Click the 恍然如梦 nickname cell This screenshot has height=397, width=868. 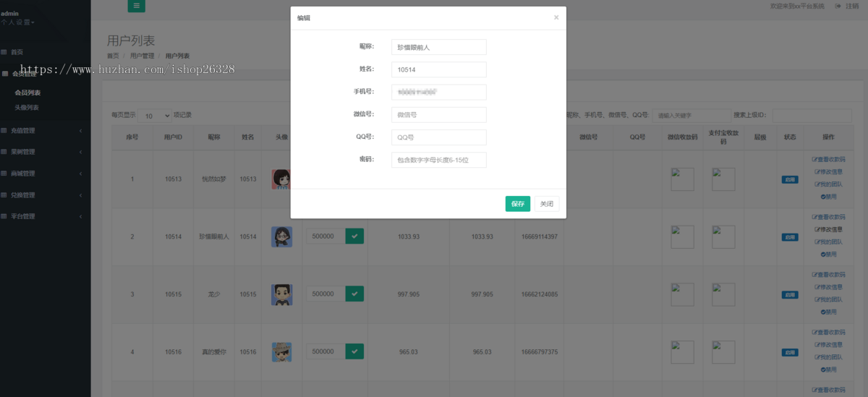pos(214,179)
